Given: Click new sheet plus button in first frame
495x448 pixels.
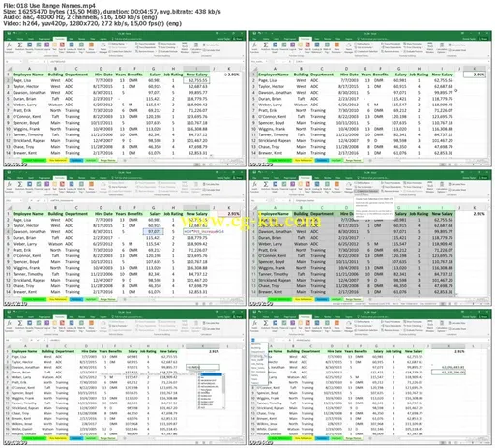Looking at the screenshot, I should click(125, 161).
